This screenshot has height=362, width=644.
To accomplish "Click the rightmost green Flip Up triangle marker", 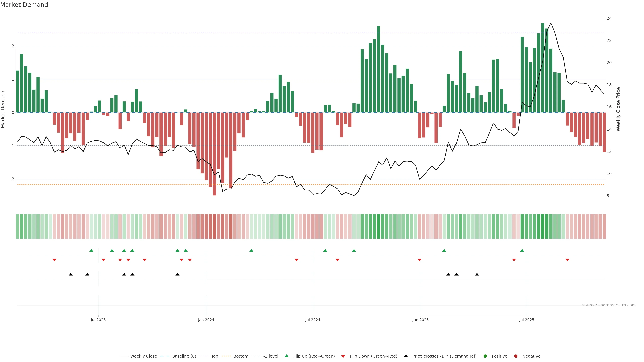I will (x=522, y=250).
